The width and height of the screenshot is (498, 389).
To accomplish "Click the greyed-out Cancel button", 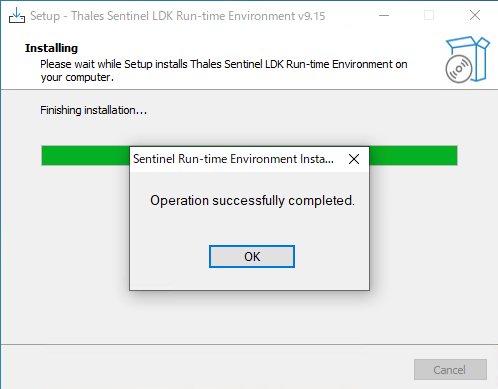I will click(450, 369).
